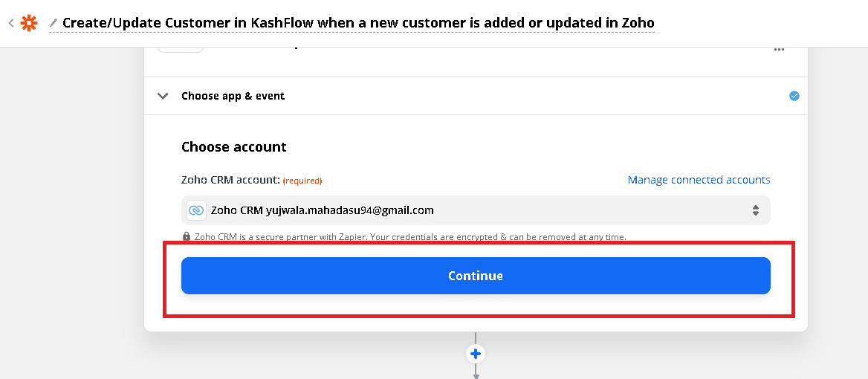Open the Zoho CRM account dropdown field
The width and height of the screenshot is (868, 379).
(476, 210)
